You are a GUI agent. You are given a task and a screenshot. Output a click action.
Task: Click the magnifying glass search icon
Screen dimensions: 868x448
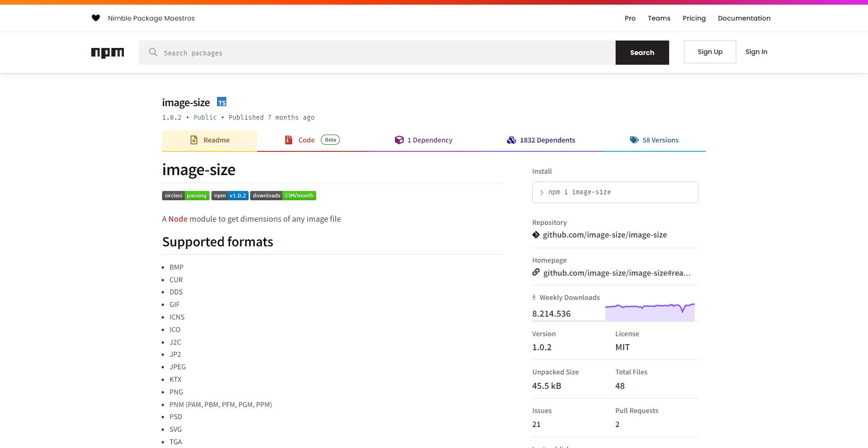point(153,52)
